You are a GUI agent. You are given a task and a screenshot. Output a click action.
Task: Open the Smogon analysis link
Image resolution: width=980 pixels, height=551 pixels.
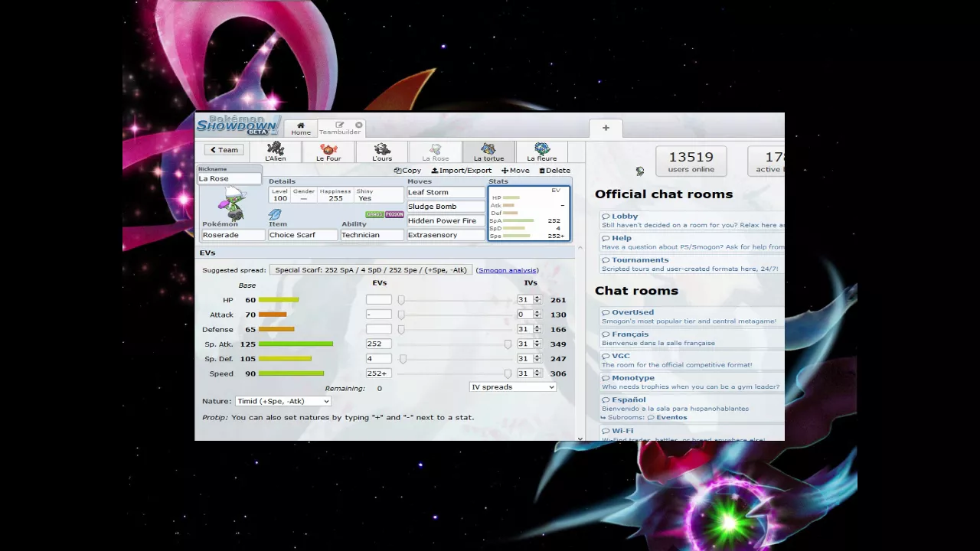[x=507, y=270]
